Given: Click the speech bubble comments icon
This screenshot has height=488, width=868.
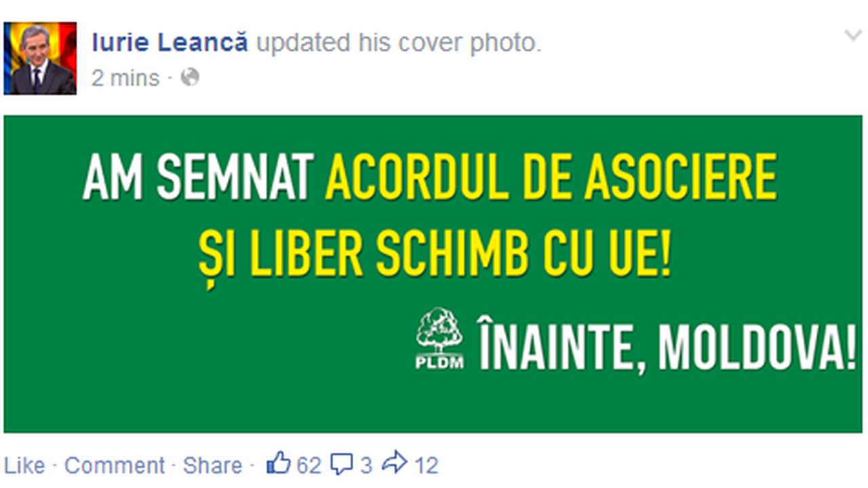Looking at the screenshot, I should (x=342, y=464).
